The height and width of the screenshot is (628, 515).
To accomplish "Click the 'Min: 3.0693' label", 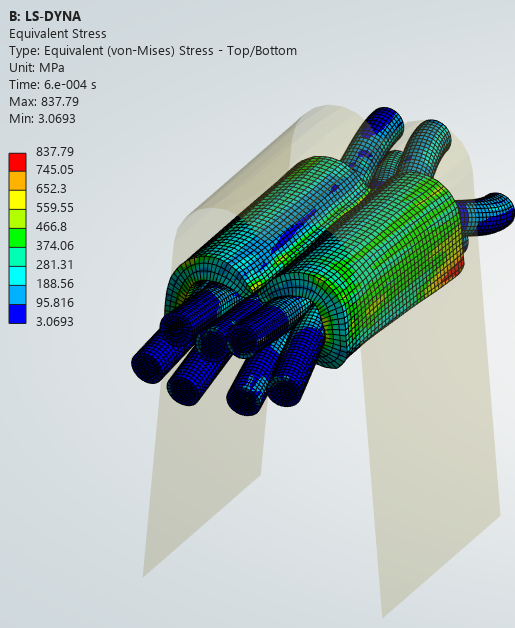I will [42, 119].
